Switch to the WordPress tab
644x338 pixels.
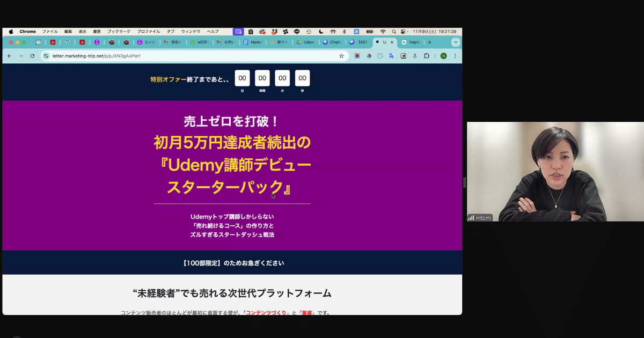[x=68, y=42]
